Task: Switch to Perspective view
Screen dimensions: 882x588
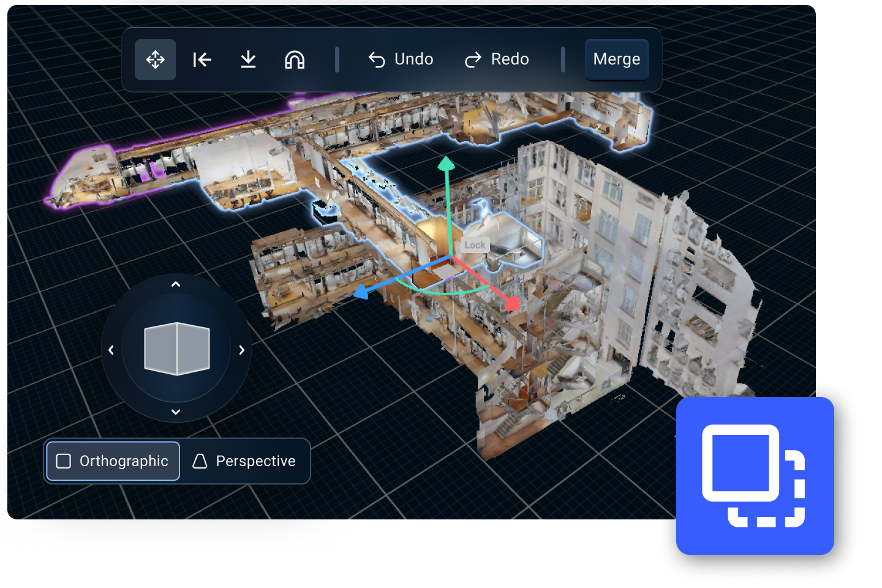Action: [244, 461]
